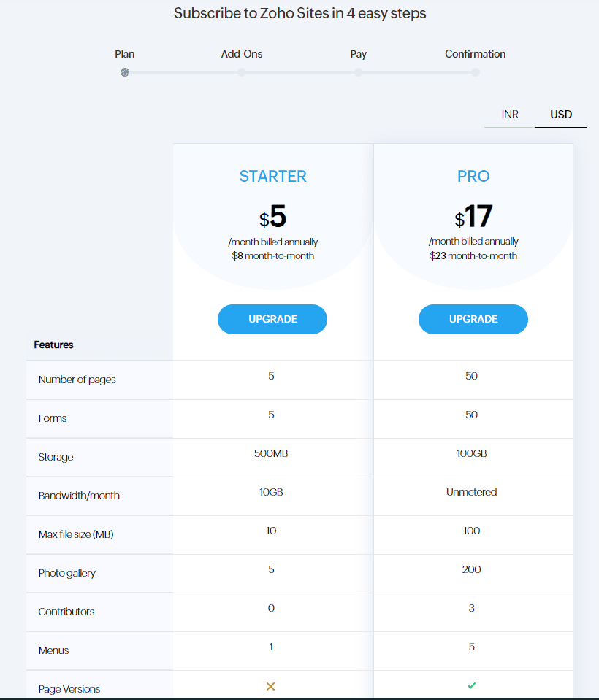
Task: Click the Pay step dot
Action: pyautogui.click(x=358, y=72)
